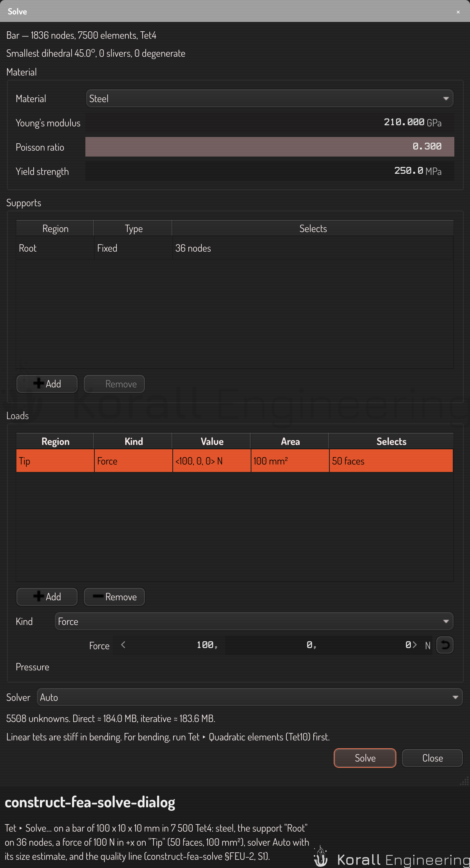Add a new load with Loads Add button
This screenshot has width=470, height=868.
(47, 597)
